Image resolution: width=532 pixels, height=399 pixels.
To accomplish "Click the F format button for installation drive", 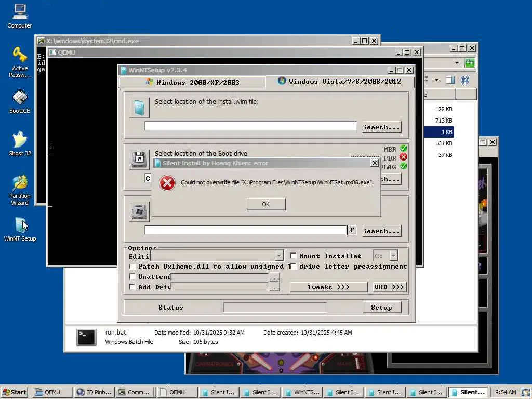I will coord(352,230).
